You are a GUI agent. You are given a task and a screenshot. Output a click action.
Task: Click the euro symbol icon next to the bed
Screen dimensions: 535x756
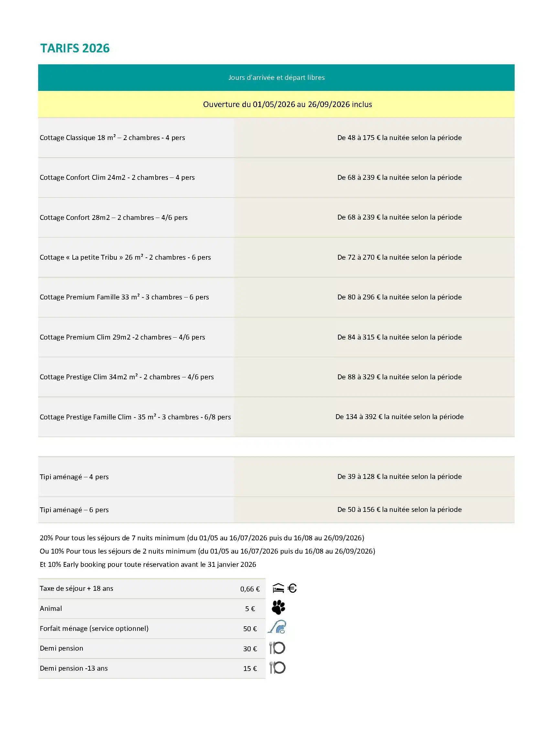click(x=292, y=588)
